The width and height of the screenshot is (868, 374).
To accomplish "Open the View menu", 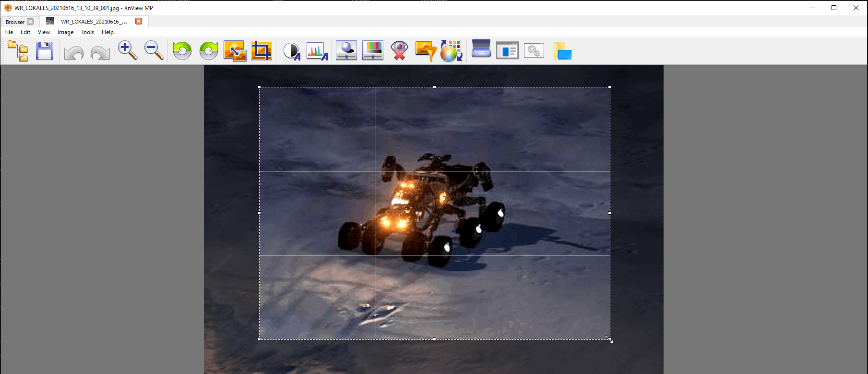I will click(44, 32).
